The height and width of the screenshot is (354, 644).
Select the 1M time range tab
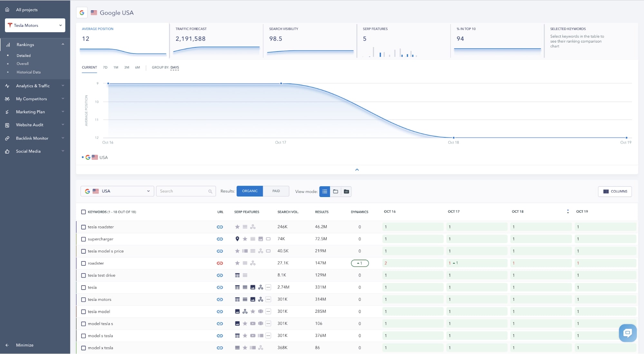pos(116,67)
